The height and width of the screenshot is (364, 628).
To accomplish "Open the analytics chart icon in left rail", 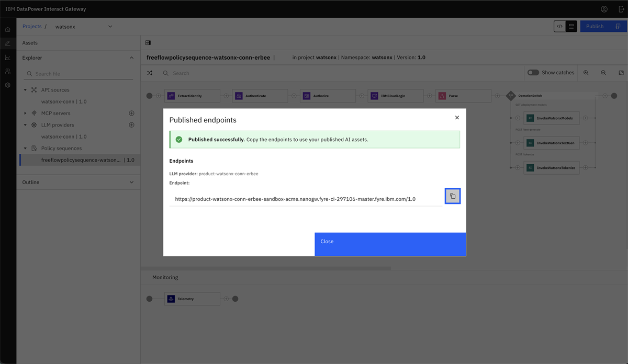I will [x=8, y=58].
